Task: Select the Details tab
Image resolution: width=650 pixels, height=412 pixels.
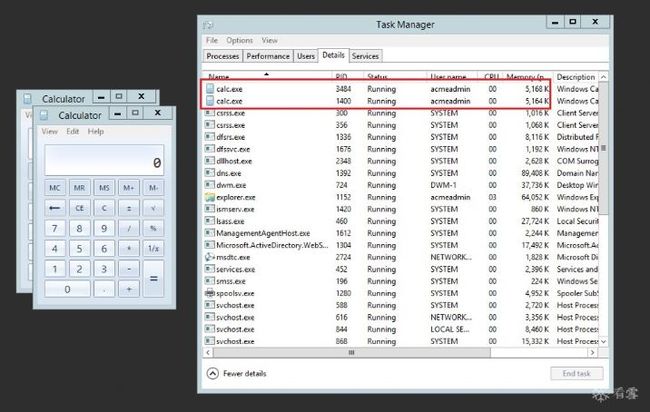Action: (x=333, y=55)
